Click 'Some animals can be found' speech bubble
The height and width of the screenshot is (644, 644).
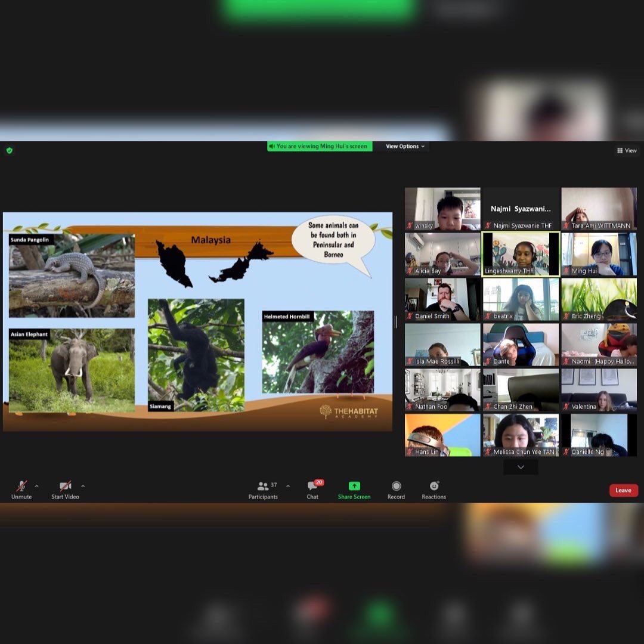coord(333,245)
